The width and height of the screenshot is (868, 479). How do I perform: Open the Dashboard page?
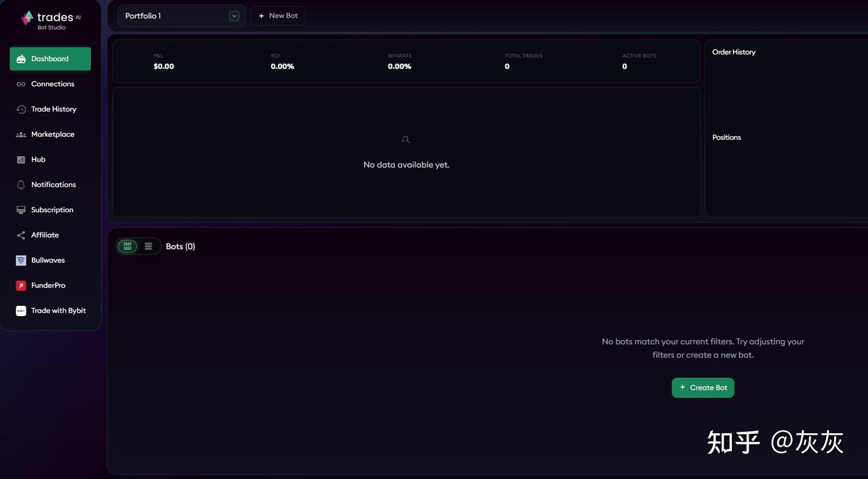point(50,59)
